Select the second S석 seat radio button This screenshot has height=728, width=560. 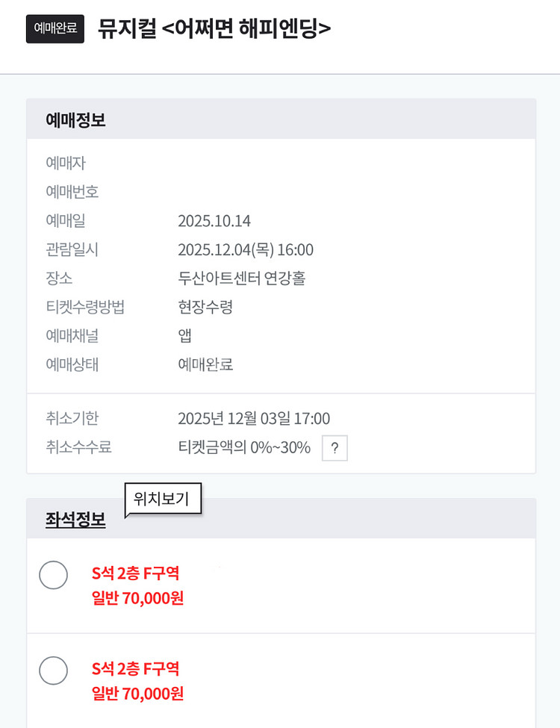pos(53,671)
